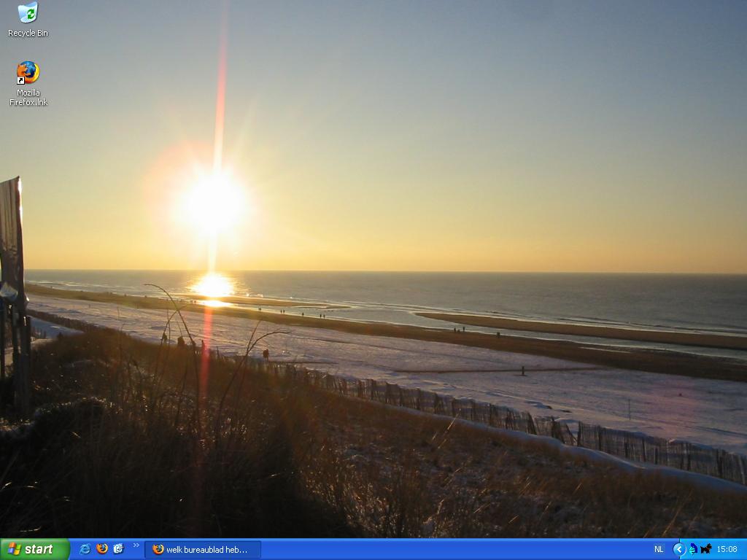The image size is (747, 560).
Task: Click the shortcut arrow overlay on the Firefox icon
Action: pyautogui.click(x=20, y=81)
